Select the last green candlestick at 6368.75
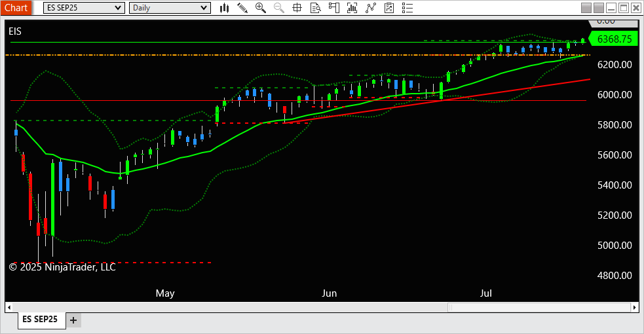This screenshot has height=334, width=644. tap(583, 41)
